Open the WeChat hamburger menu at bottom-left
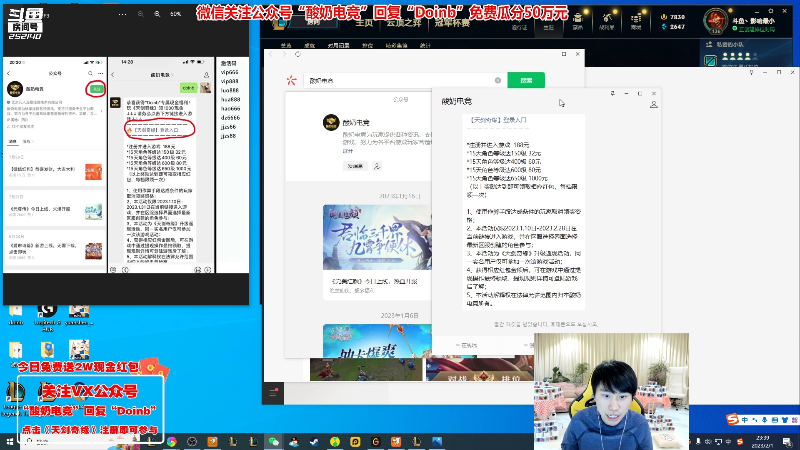Image resolution: width=800 pixels, height=450 pixels. [273, 393]
